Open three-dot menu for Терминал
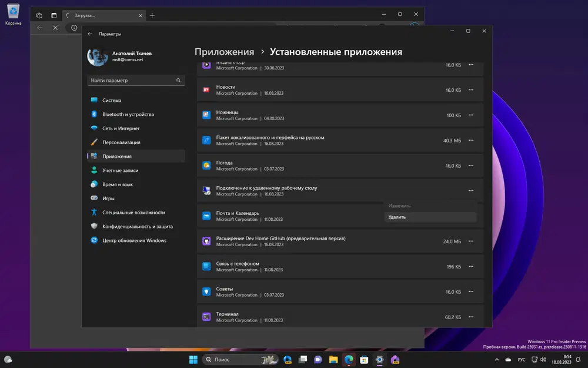 470,317
